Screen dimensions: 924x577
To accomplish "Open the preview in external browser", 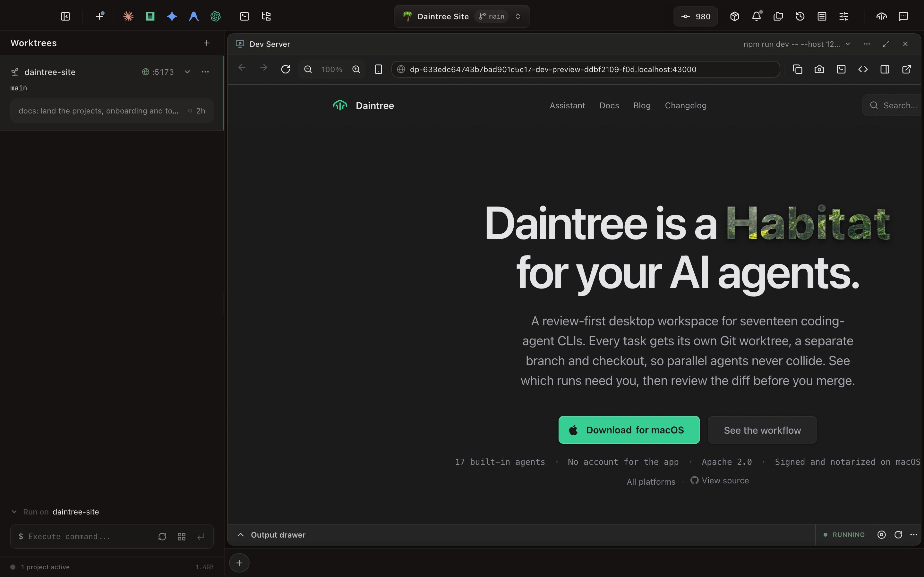I will click(906, 70).
